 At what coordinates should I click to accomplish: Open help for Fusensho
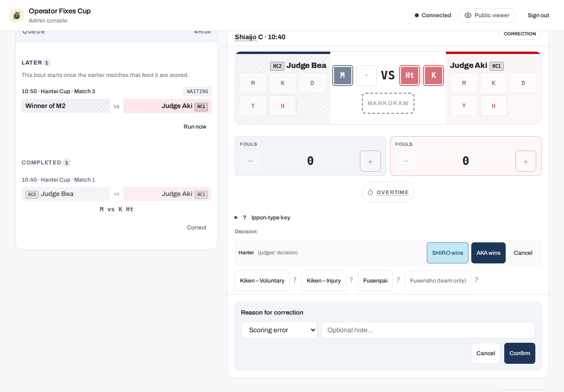click(476, 280)
